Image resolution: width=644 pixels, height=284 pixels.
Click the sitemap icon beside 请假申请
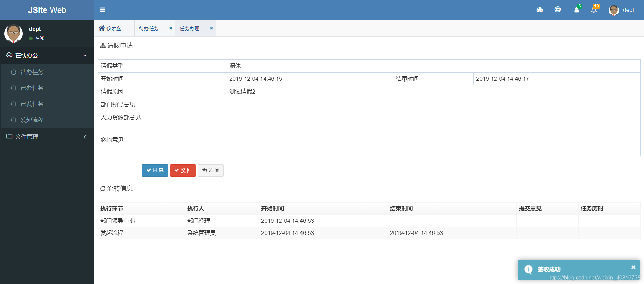point(103,46)
